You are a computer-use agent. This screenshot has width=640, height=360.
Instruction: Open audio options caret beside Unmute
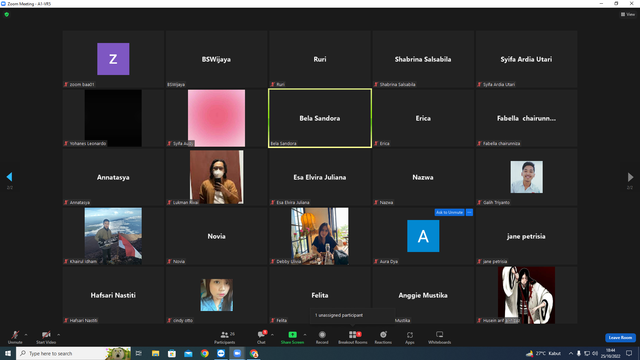click(26, 335)
